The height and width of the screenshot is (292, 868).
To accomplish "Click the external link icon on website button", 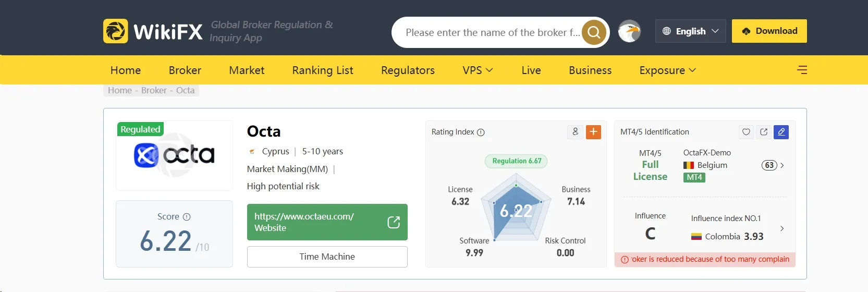I will coord(394,222).
